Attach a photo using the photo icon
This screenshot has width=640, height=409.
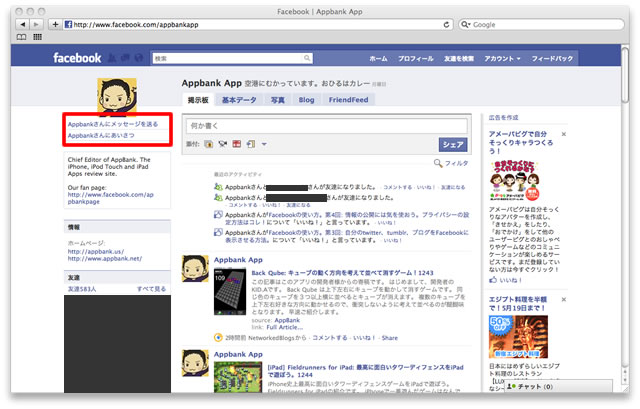click(x=209, y=144)
